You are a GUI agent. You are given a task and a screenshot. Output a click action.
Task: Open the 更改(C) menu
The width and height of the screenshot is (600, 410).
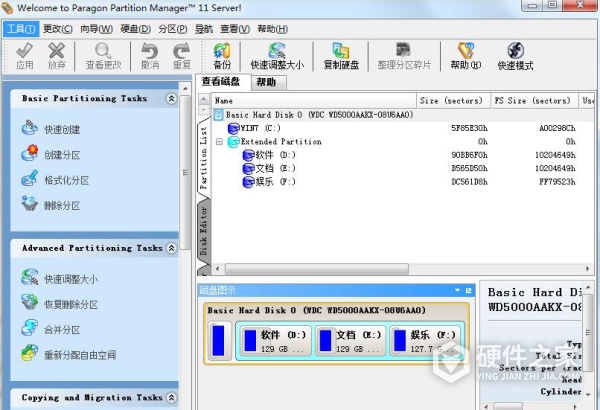coord(58,29)
